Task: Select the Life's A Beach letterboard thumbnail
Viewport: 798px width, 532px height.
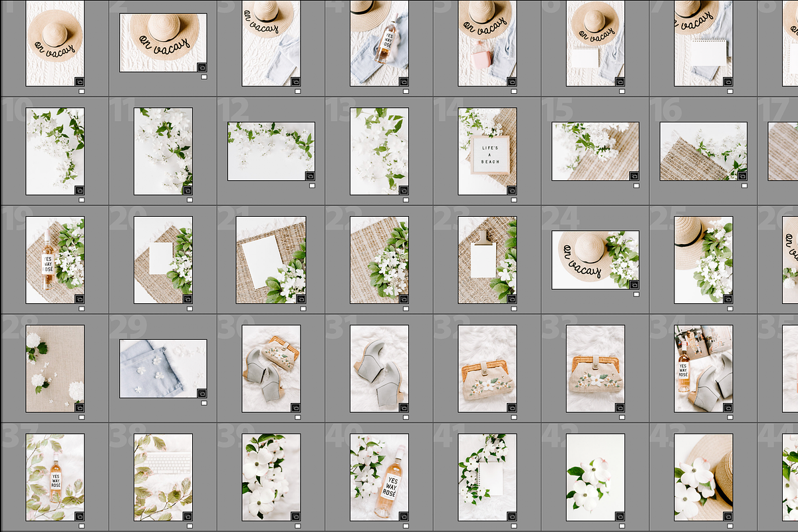Action: pos(487,152)
